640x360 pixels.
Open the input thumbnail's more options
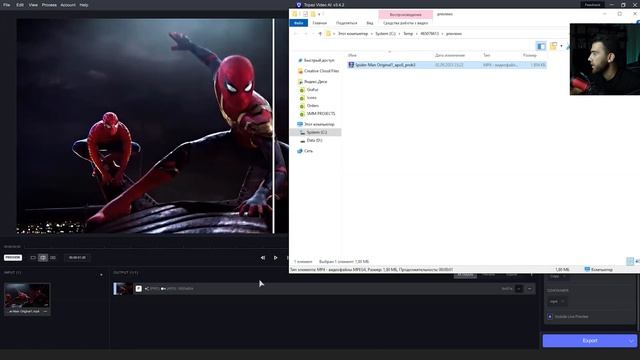(45, 311)
